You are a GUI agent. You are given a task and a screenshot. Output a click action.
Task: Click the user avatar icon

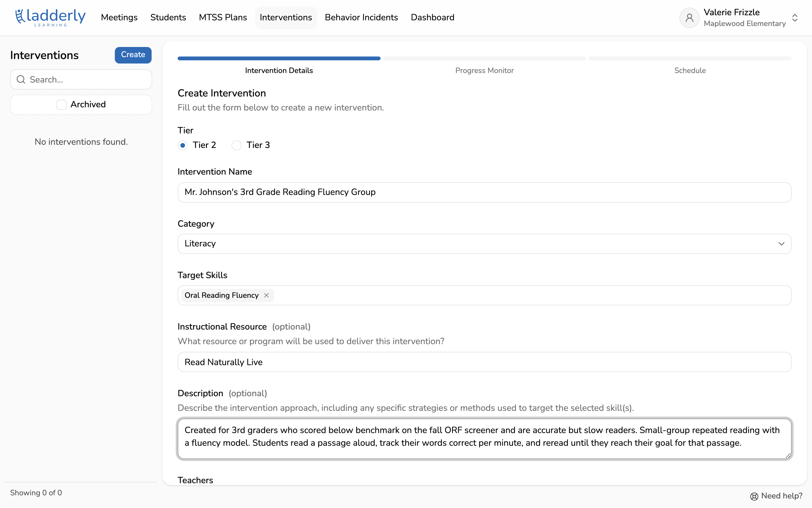[x=689, y=18]
